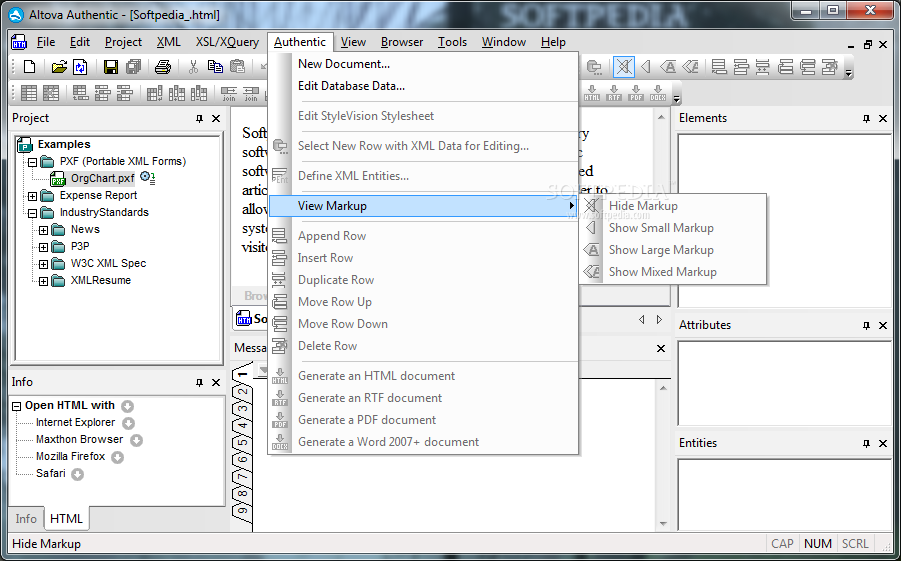Toggle Show Large Markup toolbar button

pos(668,67)
